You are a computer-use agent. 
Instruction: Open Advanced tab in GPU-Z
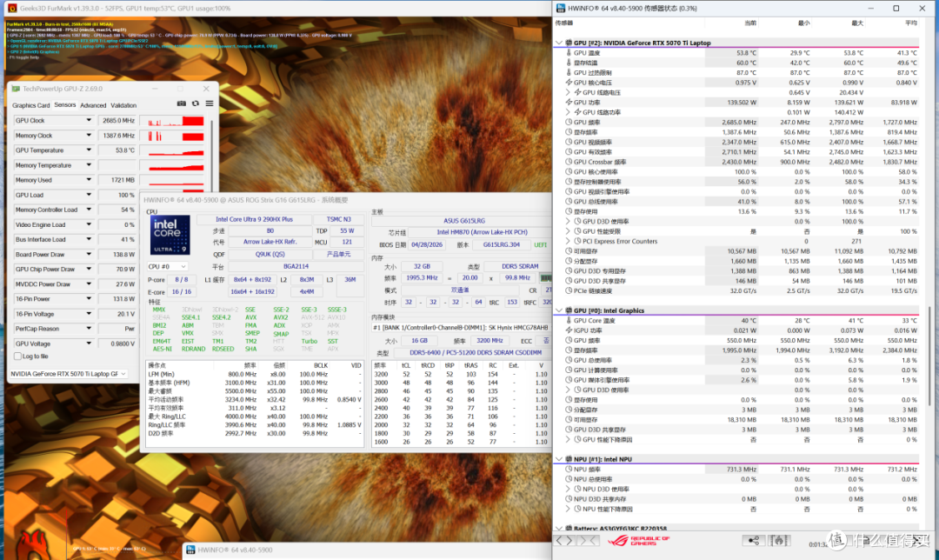[x=93, y=105]
